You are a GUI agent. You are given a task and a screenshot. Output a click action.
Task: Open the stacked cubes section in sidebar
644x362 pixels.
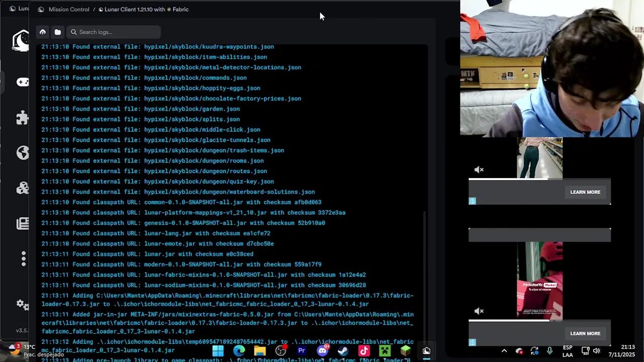pyautogui.click(x=23, y=188)
